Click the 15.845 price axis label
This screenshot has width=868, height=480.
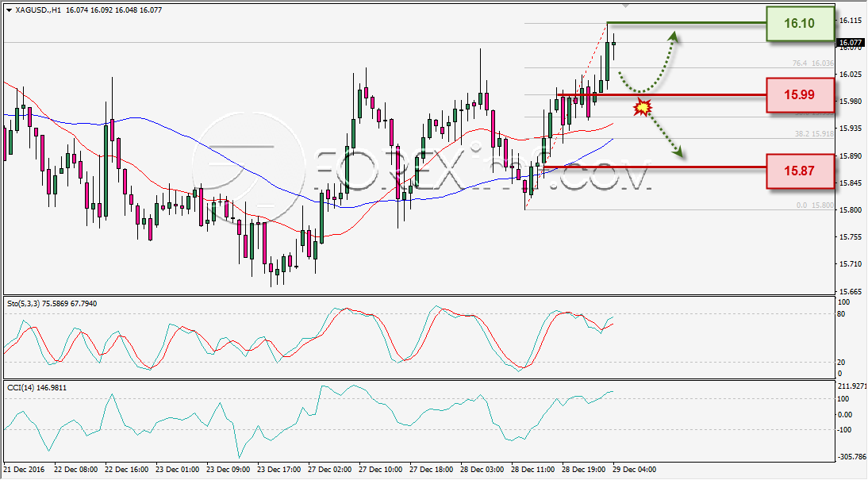[x=850, y=182]
